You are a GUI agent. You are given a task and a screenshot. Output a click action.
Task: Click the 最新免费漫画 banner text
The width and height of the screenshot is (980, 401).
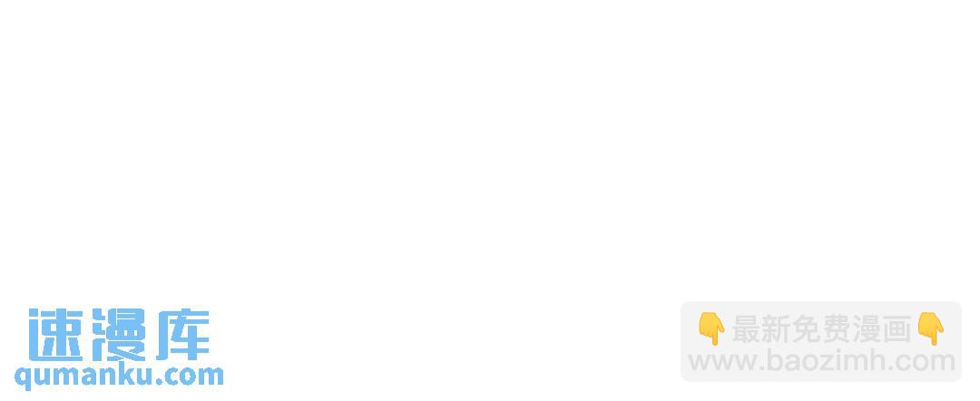pos(821,329)
